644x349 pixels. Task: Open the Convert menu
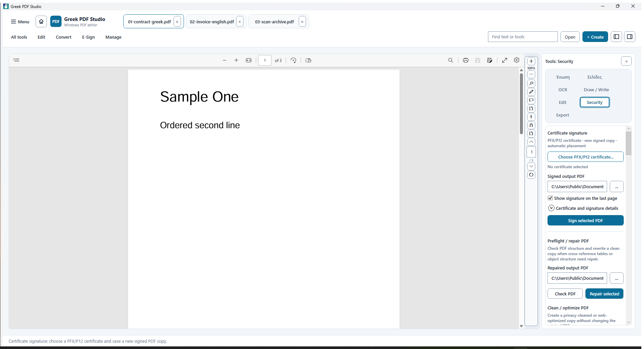(x=64, y=37)
